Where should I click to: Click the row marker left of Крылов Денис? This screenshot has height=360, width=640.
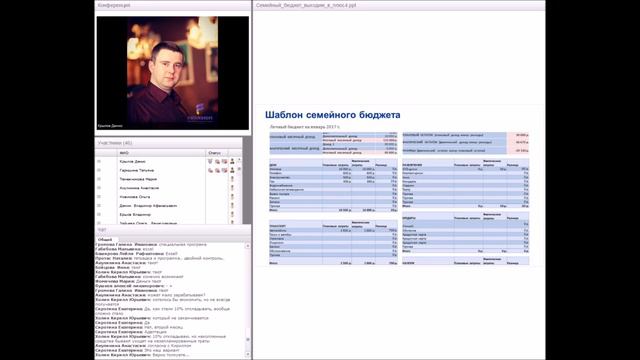tap(99, 162)
